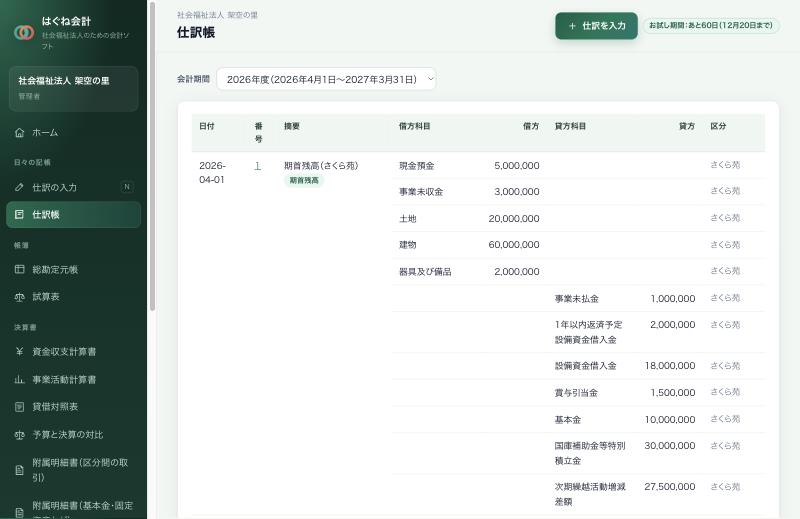
Task: Click the 30,000,000 credit amount
Action: click(x=670, y=446)
